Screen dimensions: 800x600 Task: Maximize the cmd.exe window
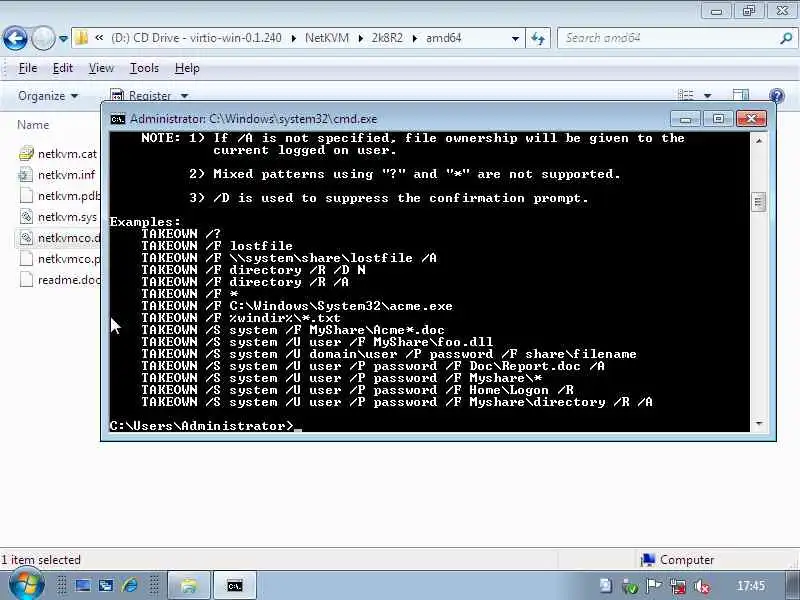click(x=718, y=119)
